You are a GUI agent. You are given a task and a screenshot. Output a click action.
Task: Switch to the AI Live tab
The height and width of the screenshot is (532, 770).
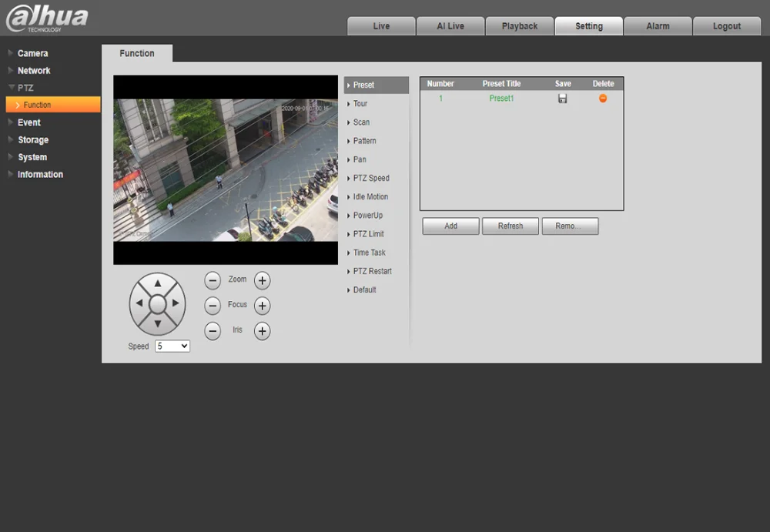click(450, 26)
